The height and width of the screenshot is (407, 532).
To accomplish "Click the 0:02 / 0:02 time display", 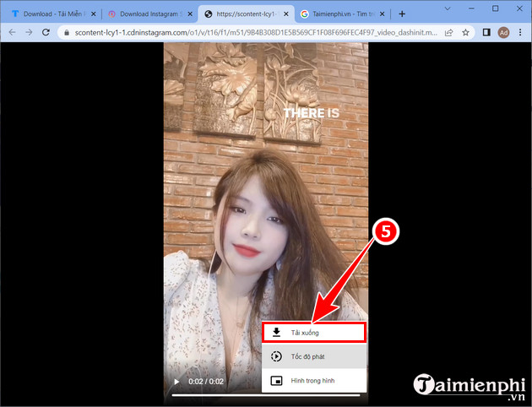I will 206,382.
